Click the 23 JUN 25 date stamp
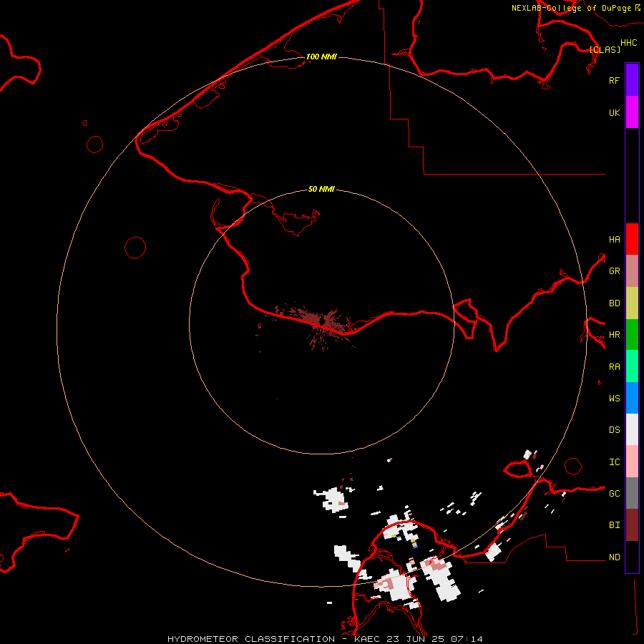644x644 pixels. tap(415, 639)
